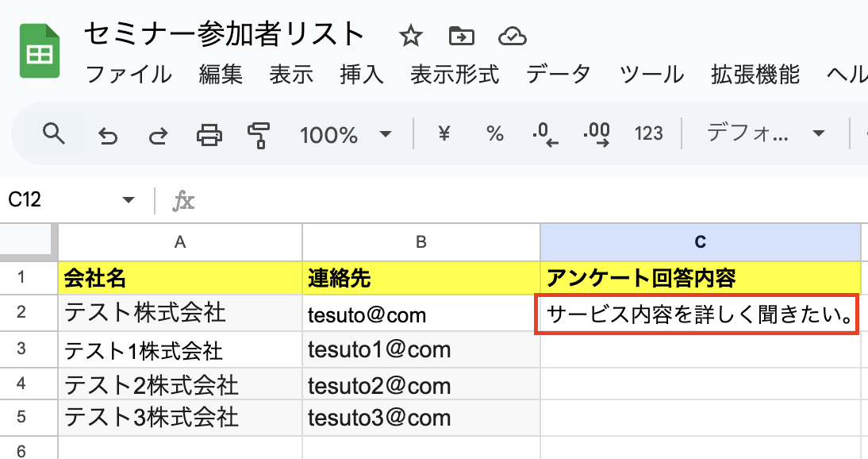Open the search menus magnifier tool
Image resolution: width=868 pixels, height=459 pixels.
[53, 133]
